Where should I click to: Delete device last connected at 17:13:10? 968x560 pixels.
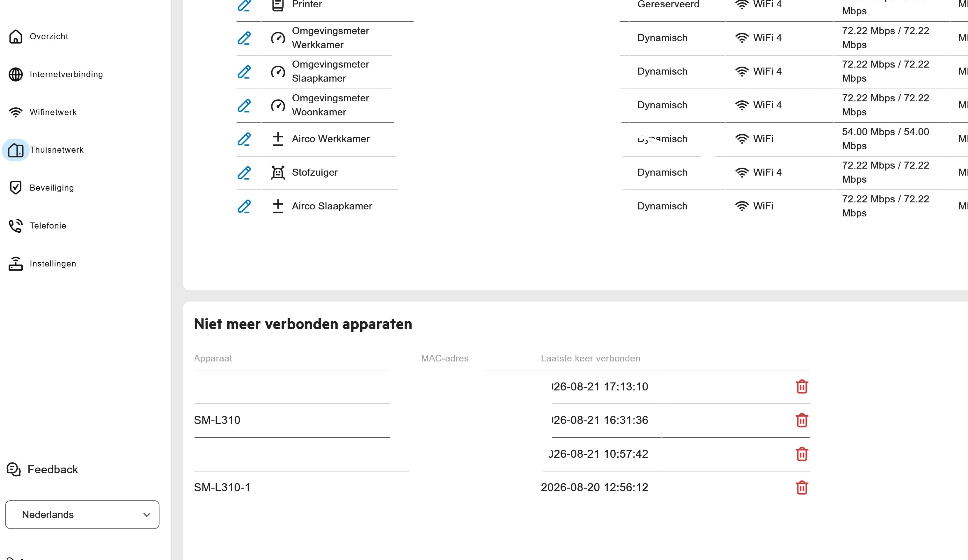[x=802, y=387]
